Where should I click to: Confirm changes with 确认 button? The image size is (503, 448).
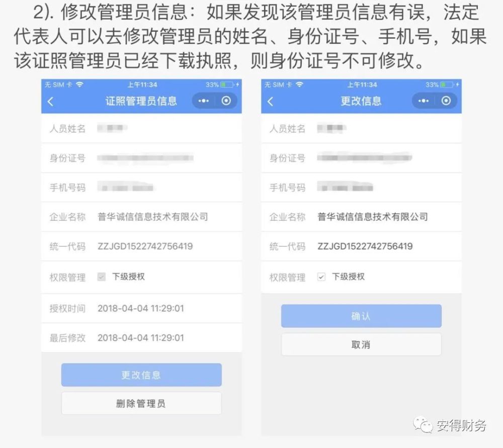click(x=361, y=316)
